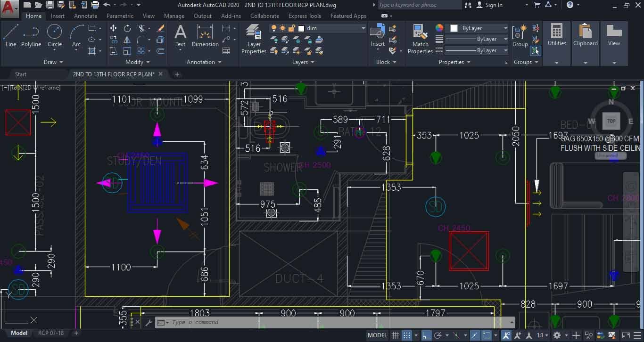
Task: Select the Text tool
Action: 181,37
